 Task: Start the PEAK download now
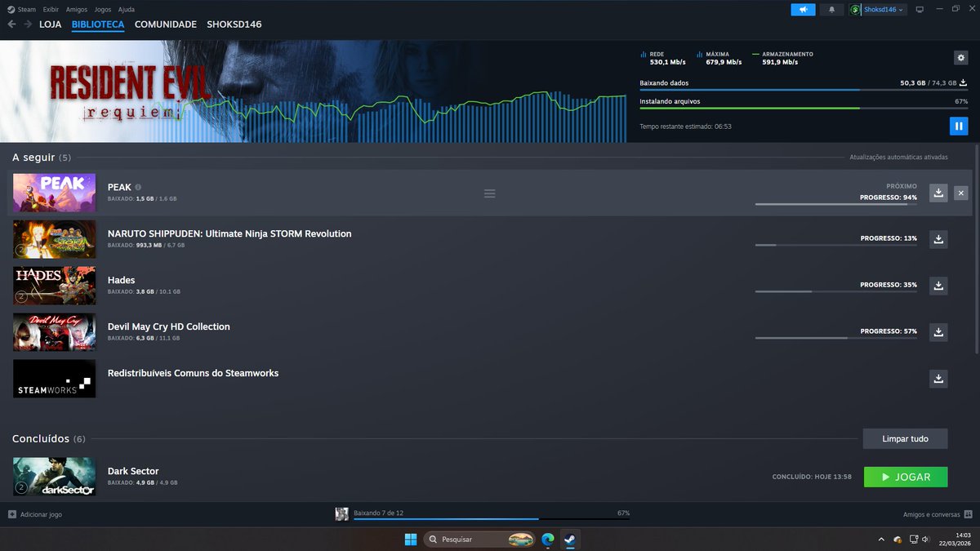pos(938,193)
